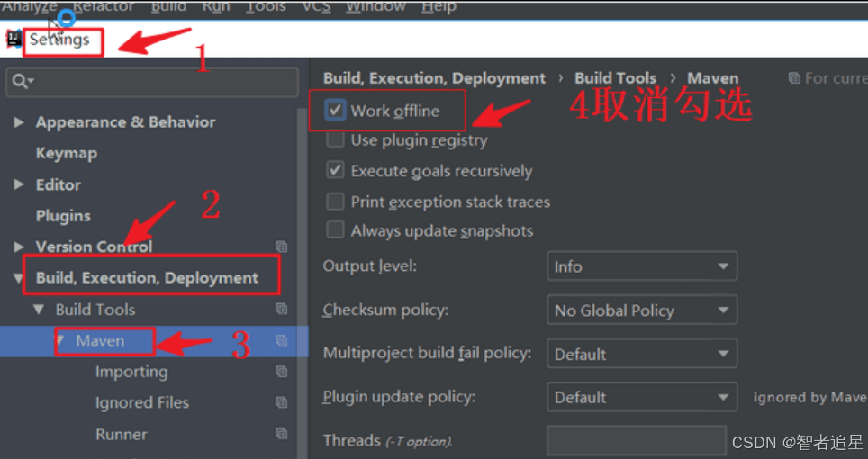Click project-level icon beside Runner
Image resolution: width=868 pixels, height=459 pixels.
click(281, 433)
